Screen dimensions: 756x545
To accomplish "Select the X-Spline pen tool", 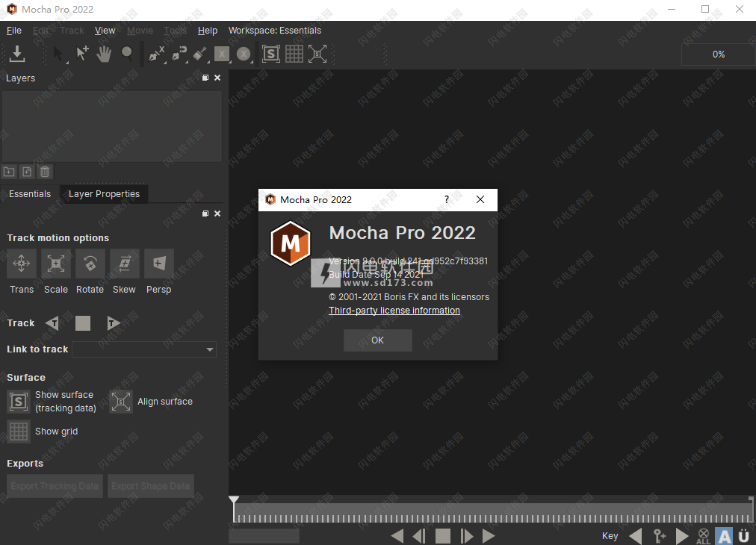I will 156,54.
